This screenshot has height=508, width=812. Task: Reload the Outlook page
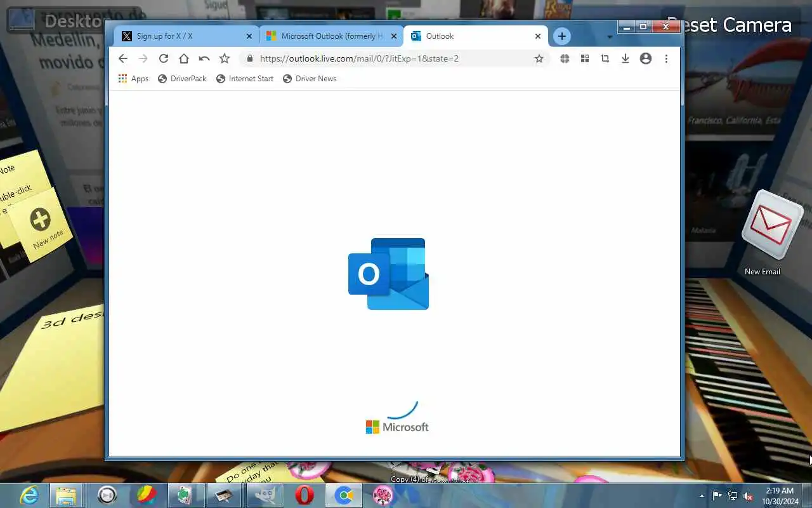164,58
